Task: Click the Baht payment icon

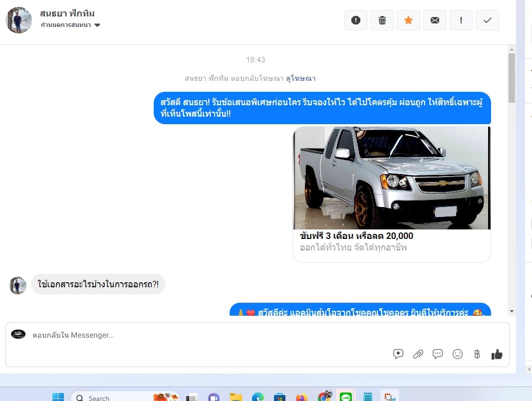Action: point(477,354)
